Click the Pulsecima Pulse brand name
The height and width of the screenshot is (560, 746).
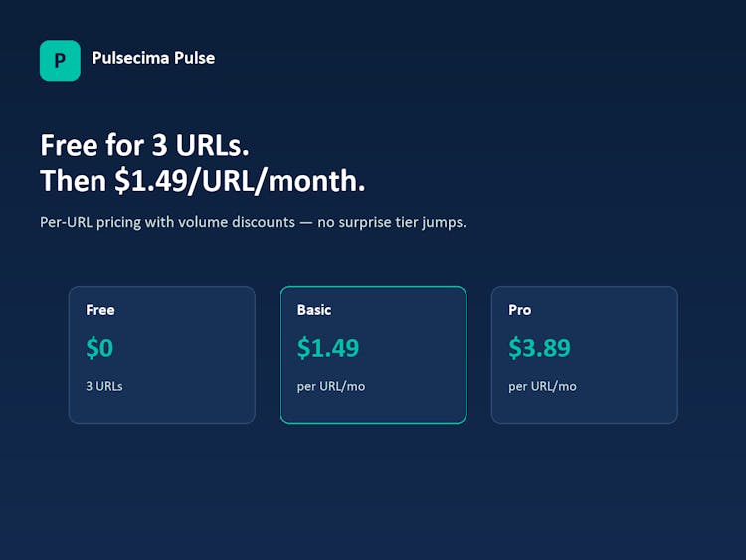click(153, 58)
